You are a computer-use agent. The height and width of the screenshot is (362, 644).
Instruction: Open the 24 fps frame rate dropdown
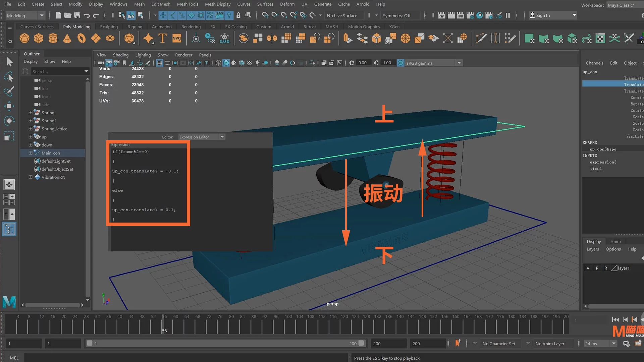tap(600, 344)
